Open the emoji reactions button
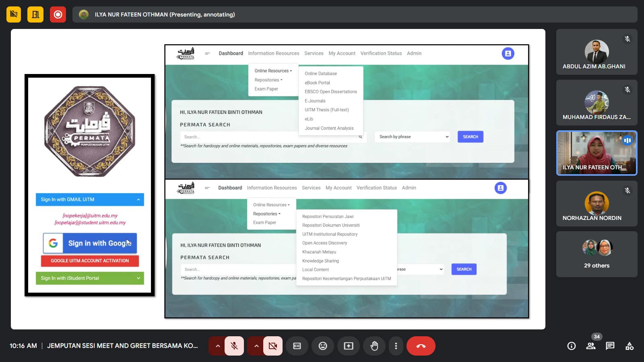This screenshot has height=362, width=644. [x=323, y=346]
